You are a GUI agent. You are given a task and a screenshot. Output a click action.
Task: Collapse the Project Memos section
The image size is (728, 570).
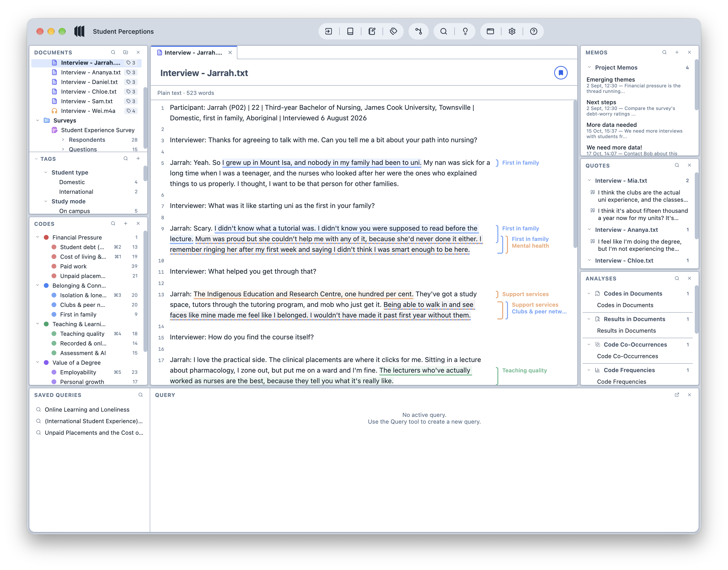point(589,67)
